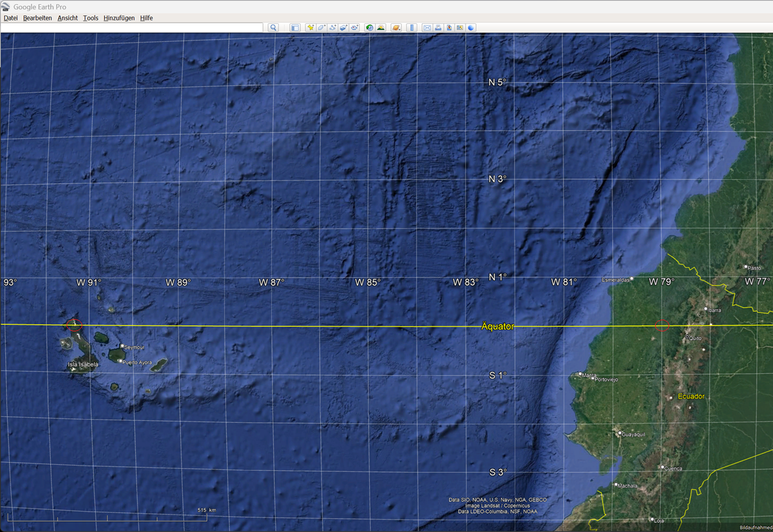Click the blue globe toolbar icon
Image resolution: width=773 pixels, height=532 pixels.
[471, 28]
